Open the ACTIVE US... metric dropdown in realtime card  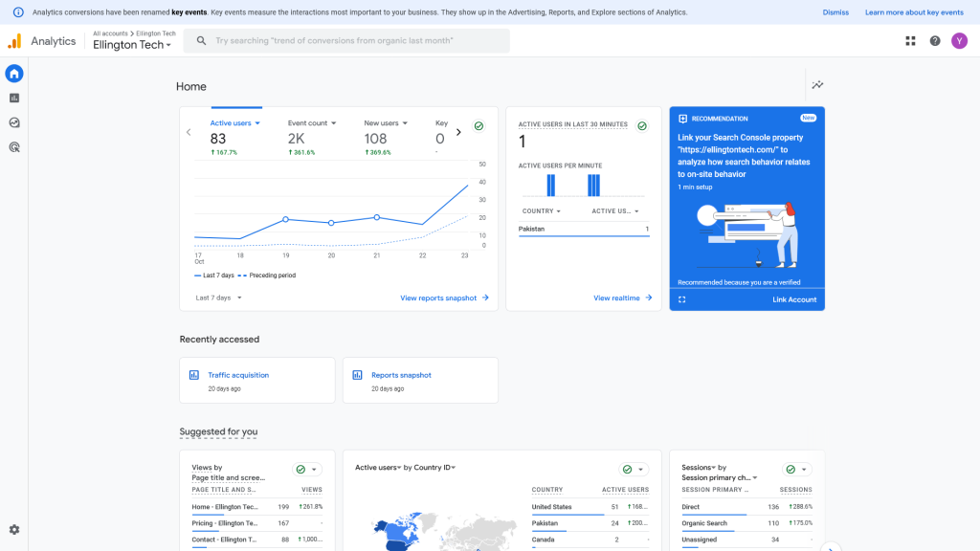coord(615,211)
